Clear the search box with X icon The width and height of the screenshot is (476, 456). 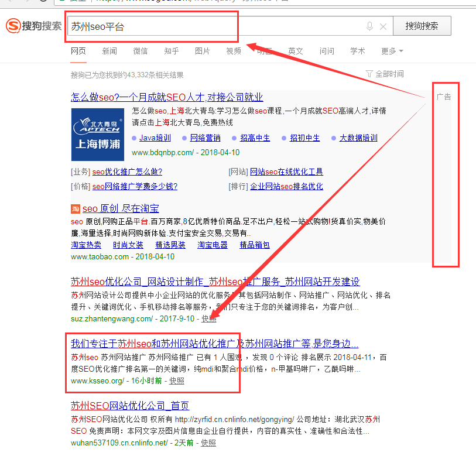383,26
